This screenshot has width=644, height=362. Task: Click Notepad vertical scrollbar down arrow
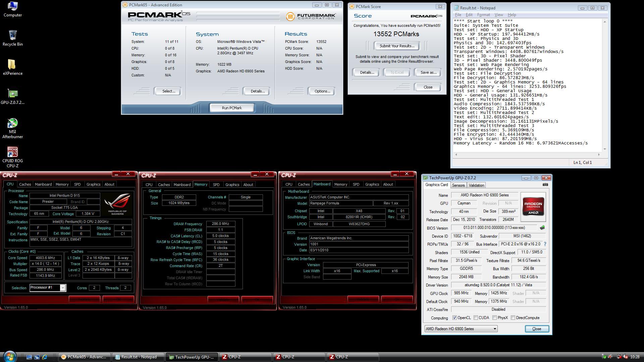605,149
